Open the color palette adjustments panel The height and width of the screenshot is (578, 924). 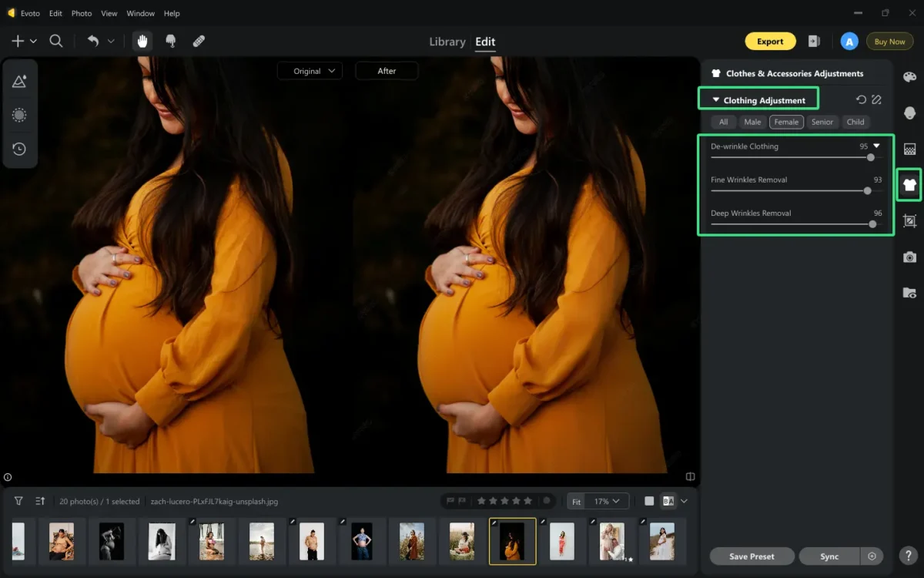coord(909,77)
